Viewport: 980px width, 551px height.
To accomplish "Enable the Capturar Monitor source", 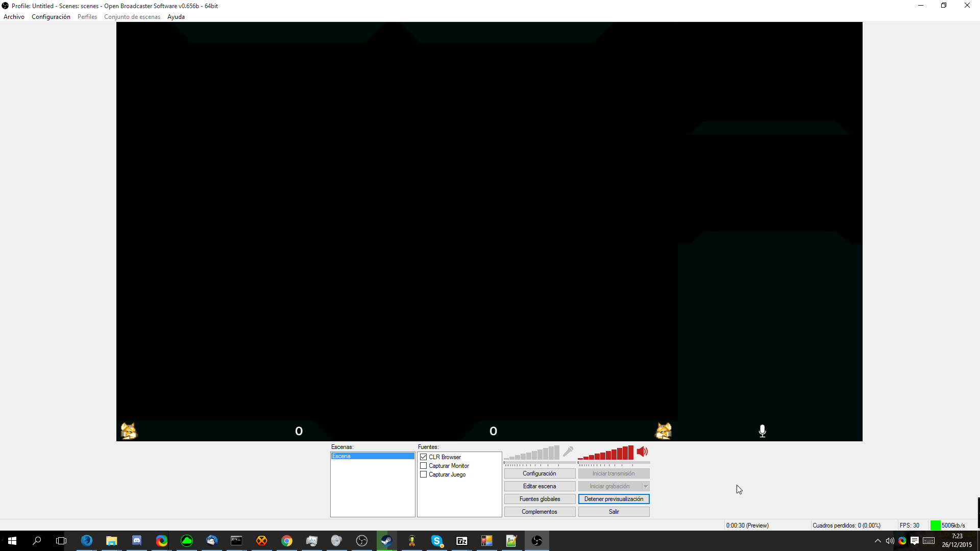I will [424, 466].
